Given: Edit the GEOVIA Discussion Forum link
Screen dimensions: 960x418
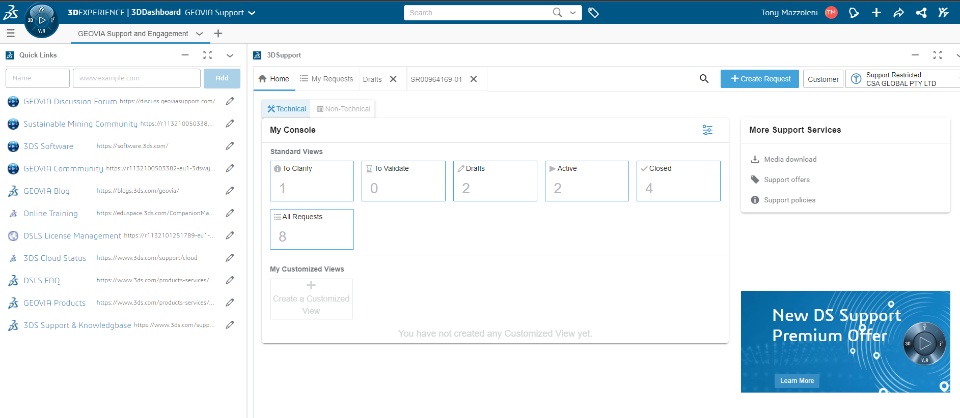Looking at the screenshot, I should coord(230,101).
